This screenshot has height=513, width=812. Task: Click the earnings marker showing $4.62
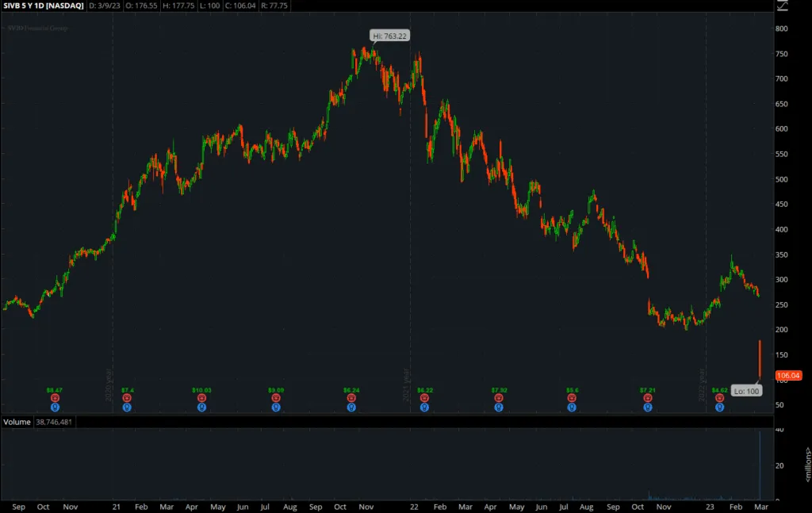click(x=718, y=396)
